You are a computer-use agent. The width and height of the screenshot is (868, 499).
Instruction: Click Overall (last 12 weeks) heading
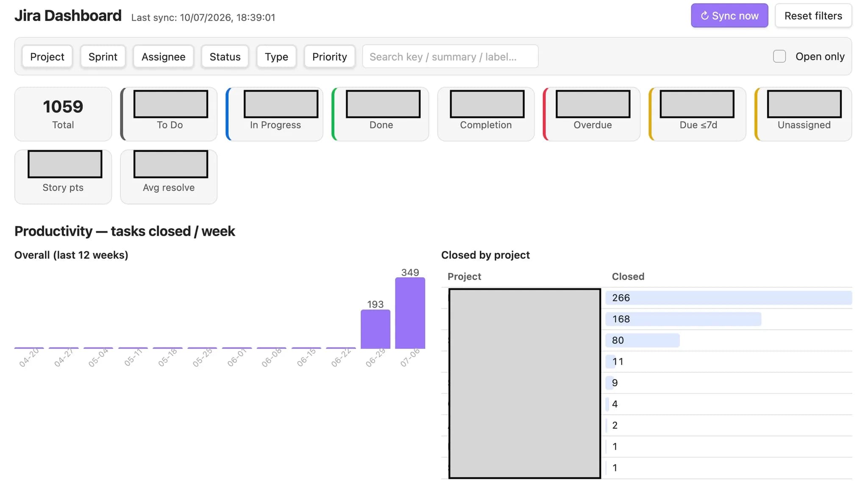point(71,255)
